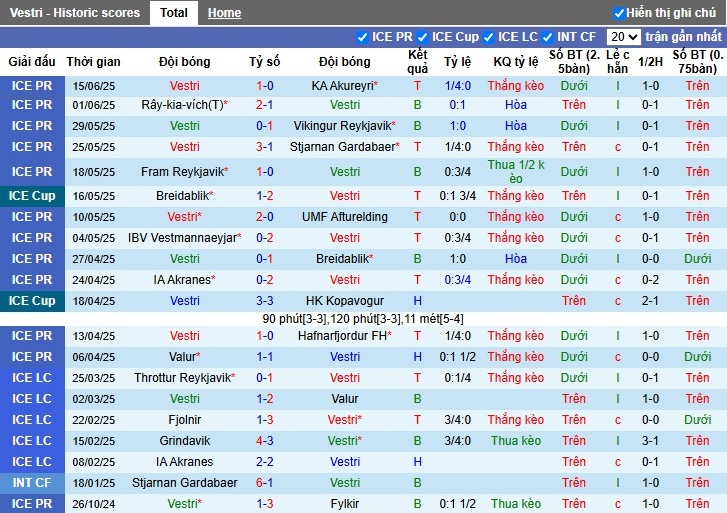727x513 pixels.
Task: Click the 'Tỷ số' column header
Action: tap(264, 62)
